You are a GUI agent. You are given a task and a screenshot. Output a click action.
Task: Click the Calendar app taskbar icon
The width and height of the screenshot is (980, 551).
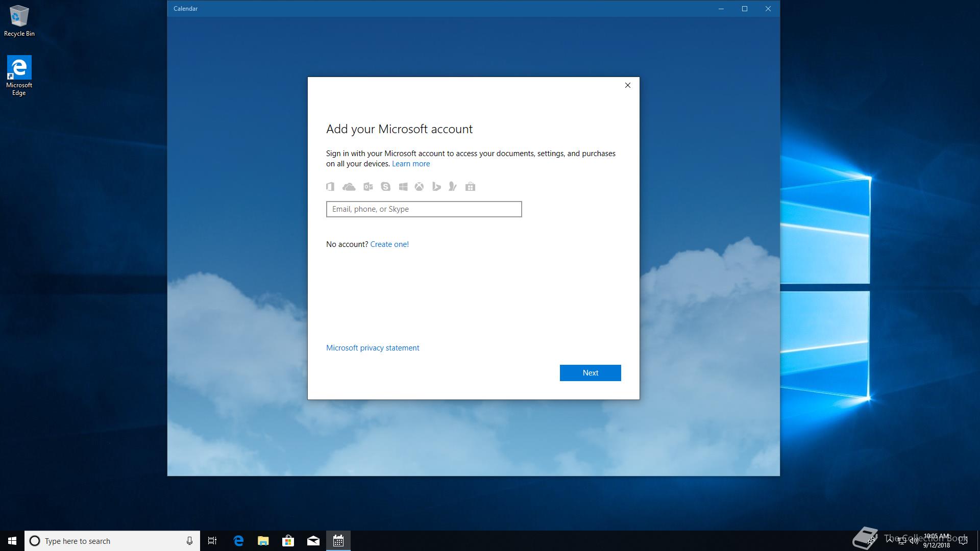[338, 541]
